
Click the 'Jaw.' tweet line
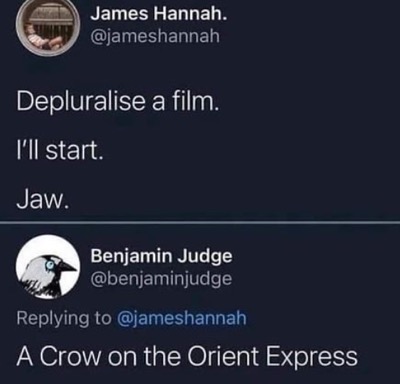click(43, 200)
